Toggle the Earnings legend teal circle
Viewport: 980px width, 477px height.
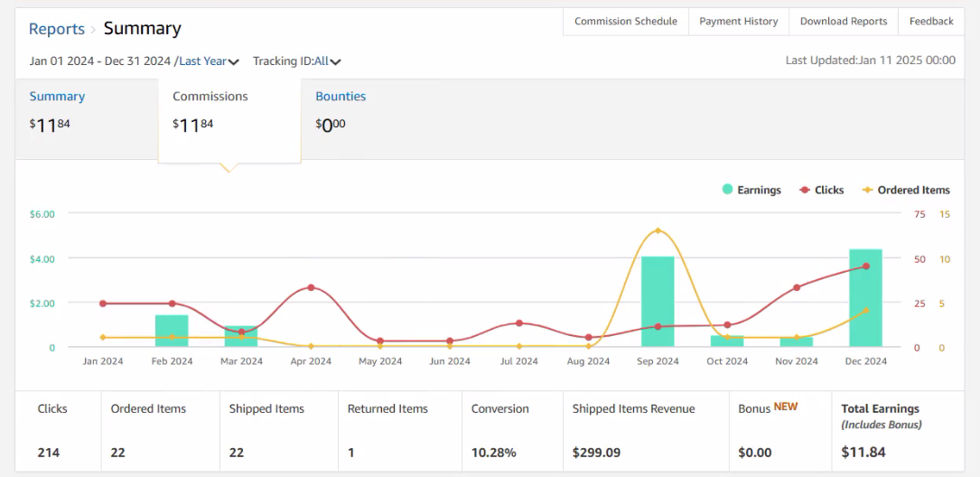pos(727,190)
